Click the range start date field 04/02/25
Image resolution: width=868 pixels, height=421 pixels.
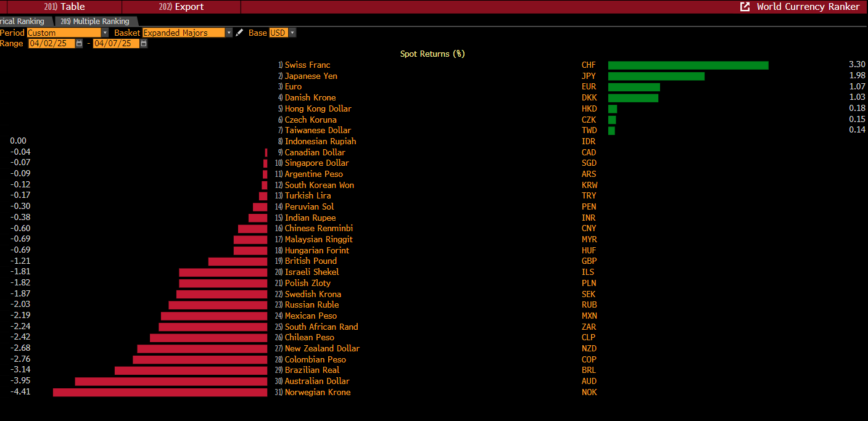52,44
